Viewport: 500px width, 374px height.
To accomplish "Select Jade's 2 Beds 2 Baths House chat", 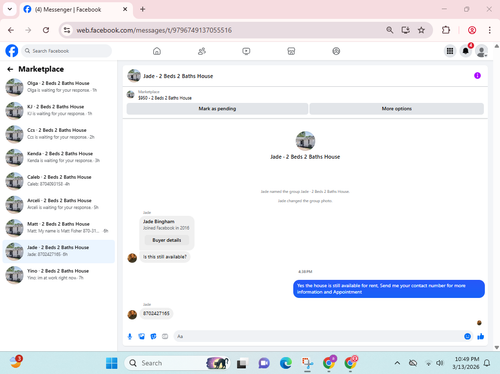I will [59, 251].
